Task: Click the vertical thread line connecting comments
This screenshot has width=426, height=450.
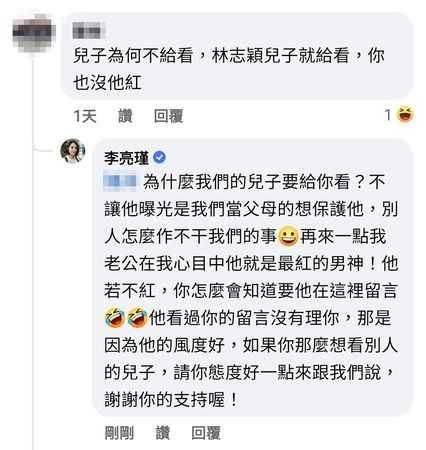Action: pyautogui.click(x=33, y=250)
